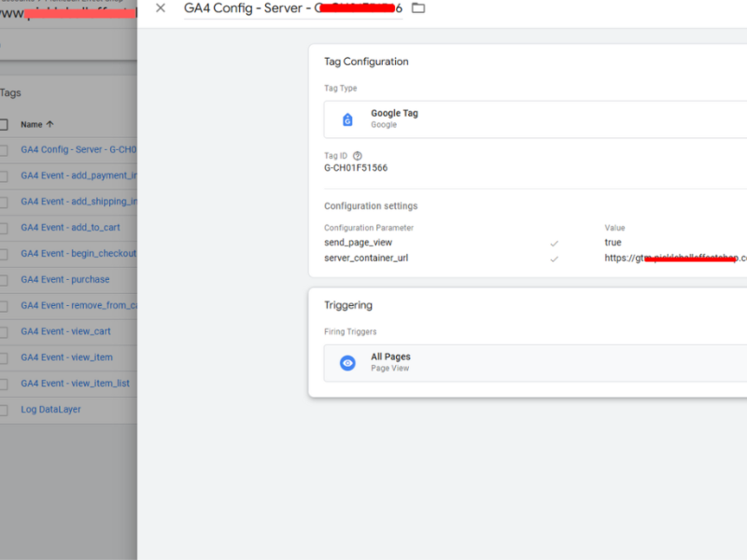The image size is (747, 560).
Task: Check the add_payment_info tag checkbox
Action: pyautogui.click(x=3, y=176)
